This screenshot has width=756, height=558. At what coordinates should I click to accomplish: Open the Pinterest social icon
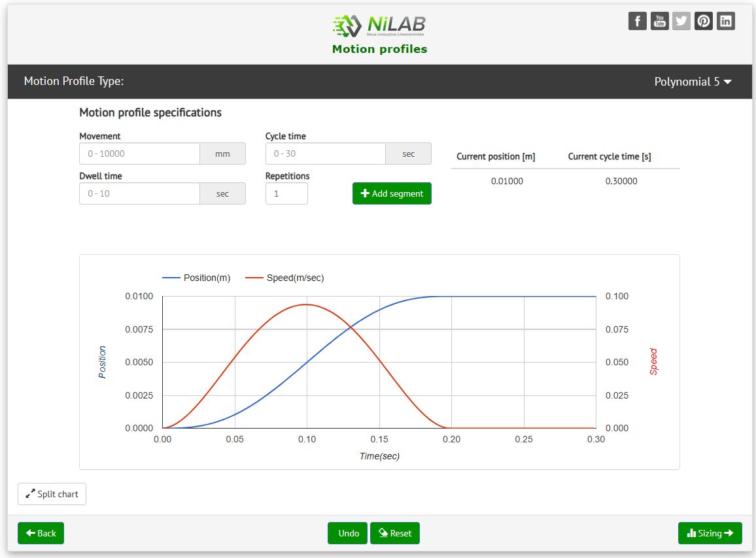tap(704, 21)
